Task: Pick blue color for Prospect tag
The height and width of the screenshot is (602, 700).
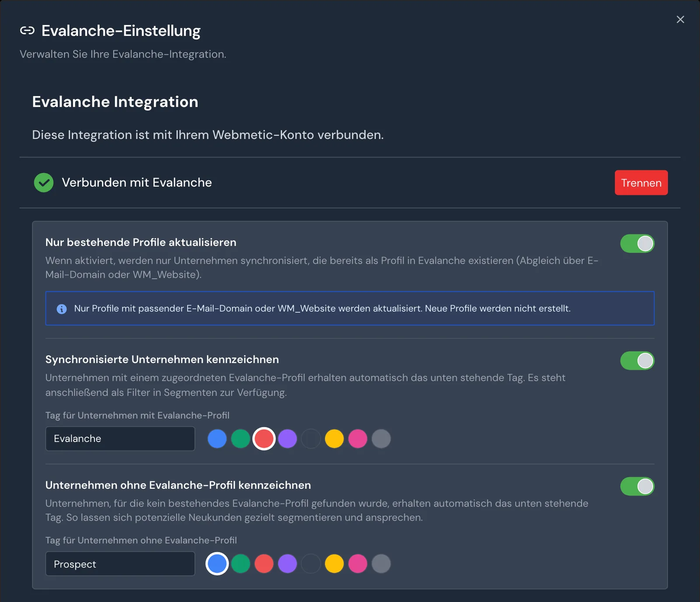Action: pyautogui.click(x=217, y=564)
